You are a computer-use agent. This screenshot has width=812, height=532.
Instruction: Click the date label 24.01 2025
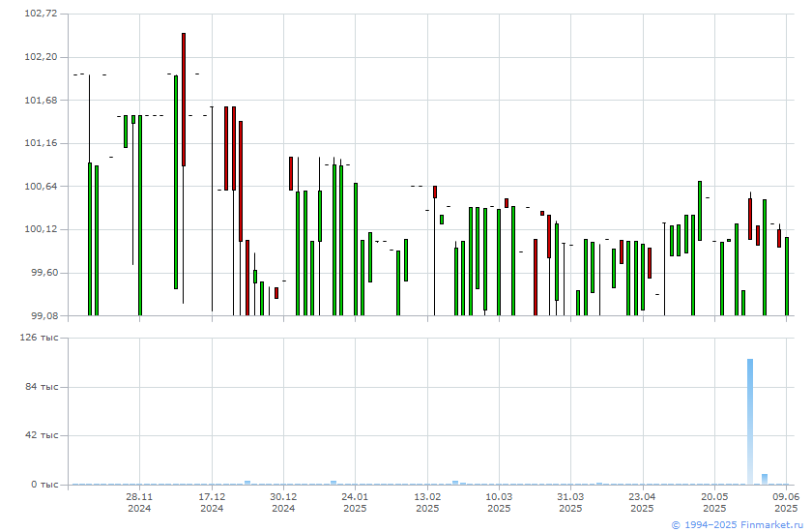point(356,502)
